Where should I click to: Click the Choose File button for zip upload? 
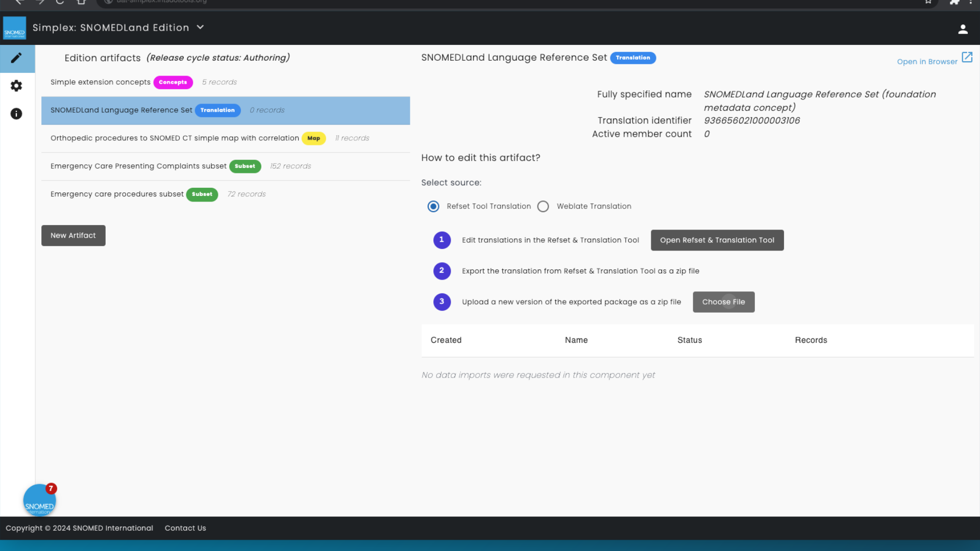724,302
